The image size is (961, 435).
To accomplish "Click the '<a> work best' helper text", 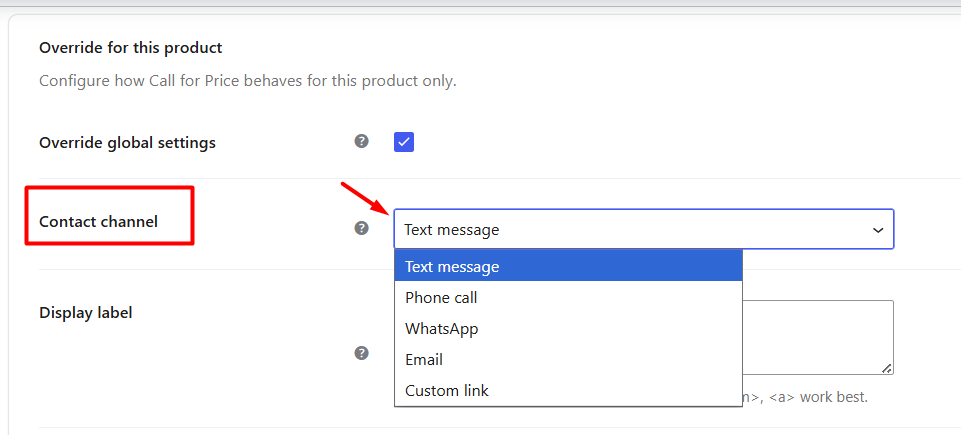I will 819,397.
